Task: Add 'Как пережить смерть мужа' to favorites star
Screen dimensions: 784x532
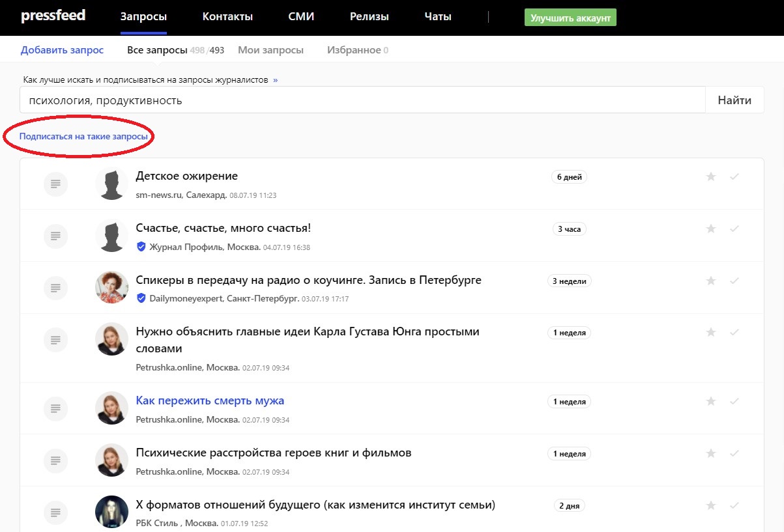Action: (x=711, y=401)
